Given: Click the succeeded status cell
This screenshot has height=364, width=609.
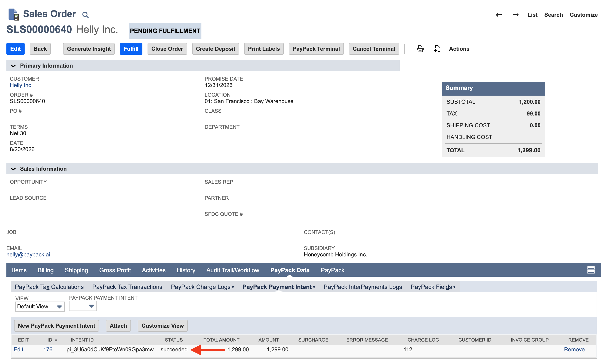Looking at the screenshot, I should point(174,349).
